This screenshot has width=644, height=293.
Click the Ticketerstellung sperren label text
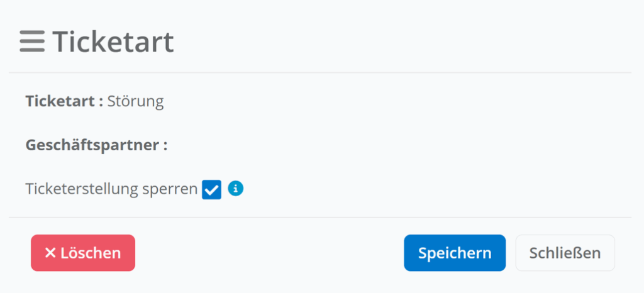(x=111, y=189)
